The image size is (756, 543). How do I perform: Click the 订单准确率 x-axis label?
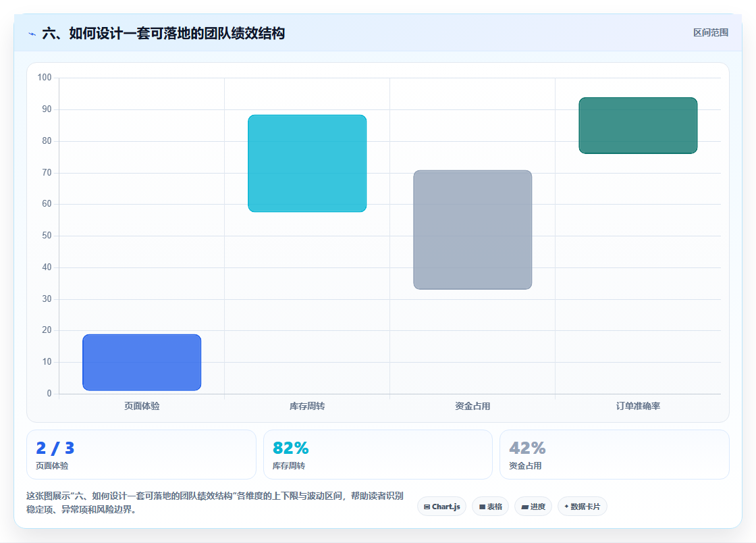pyautogui.click(x=638, y=406)
